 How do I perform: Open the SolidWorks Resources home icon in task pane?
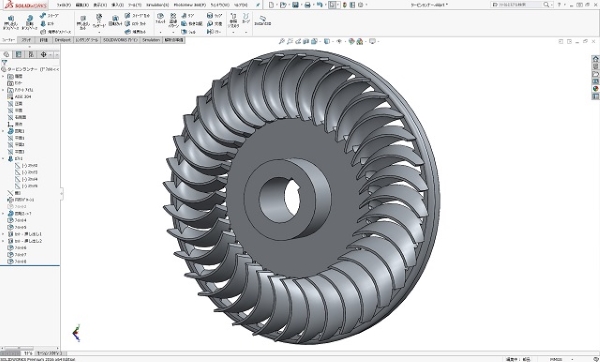pyautogui.click(x=595, y=59)
